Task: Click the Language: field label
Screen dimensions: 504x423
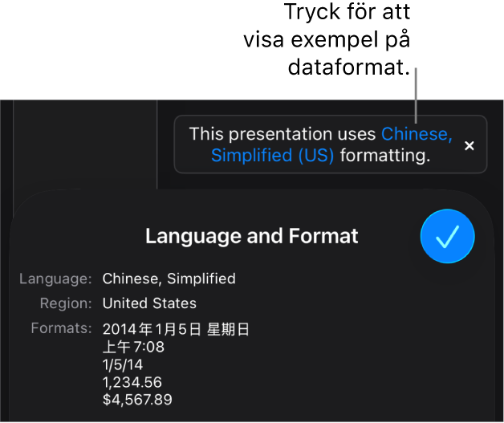Action: click(x=55, y=279)
